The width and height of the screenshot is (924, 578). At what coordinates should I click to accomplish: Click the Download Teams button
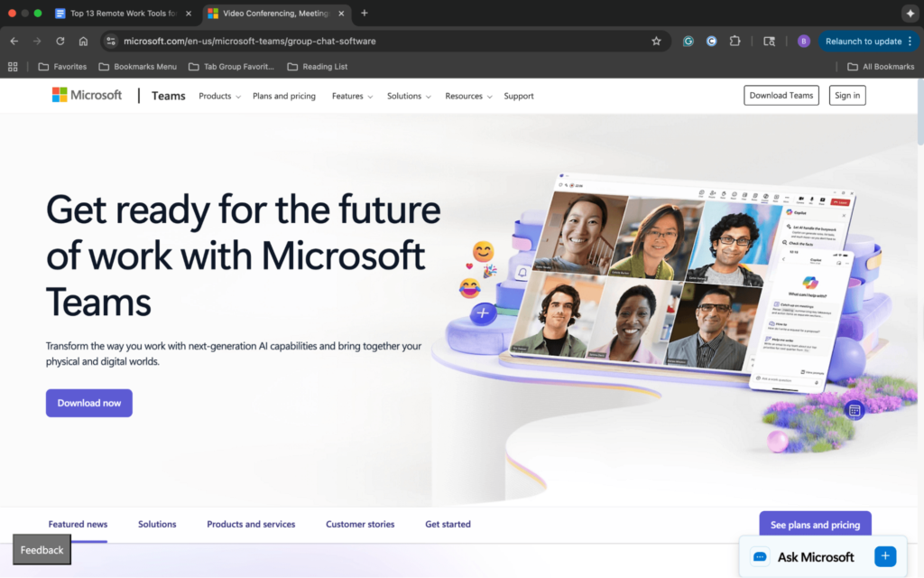781,96
